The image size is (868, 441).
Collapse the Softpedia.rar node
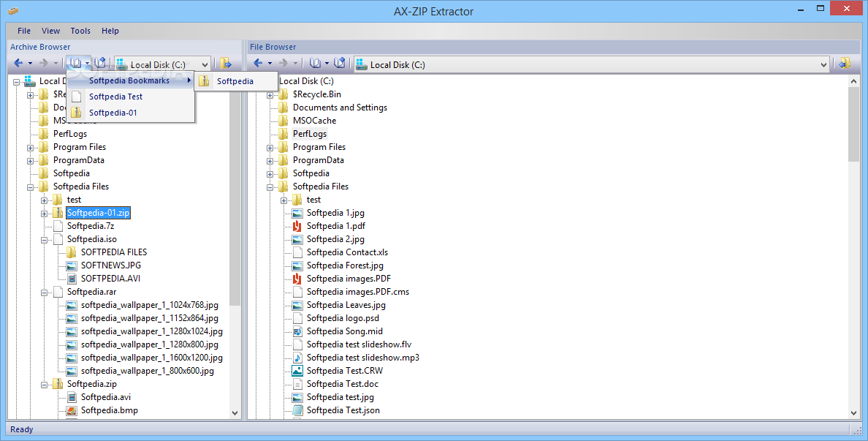[x=45, y=293]
